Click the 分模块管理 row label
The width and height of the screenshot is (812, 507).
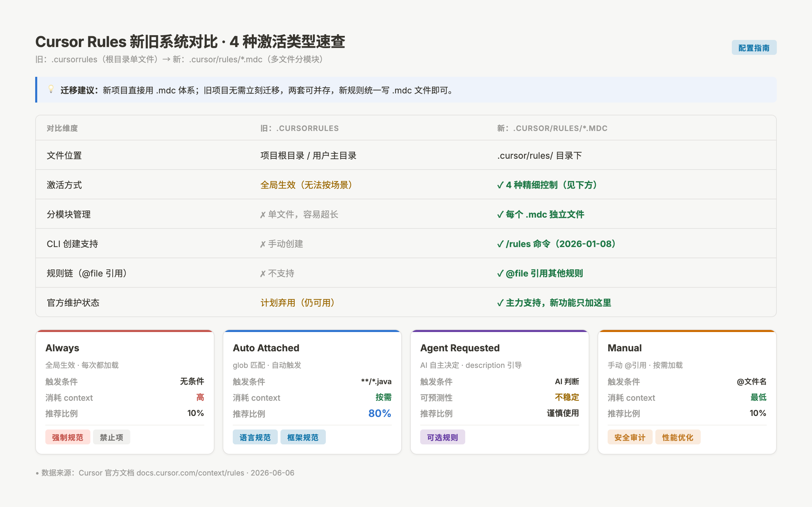point(69,215)
